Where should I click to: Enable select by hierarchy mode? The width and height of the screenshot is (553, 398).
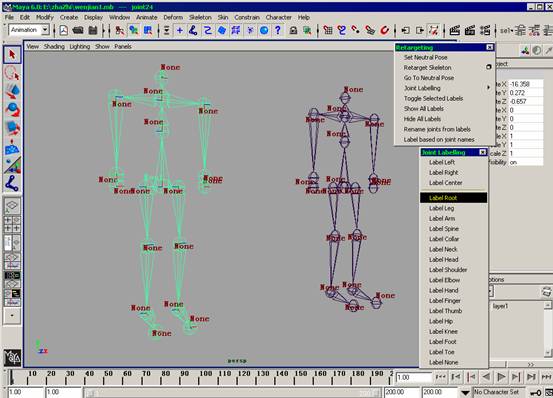(120, 30)
